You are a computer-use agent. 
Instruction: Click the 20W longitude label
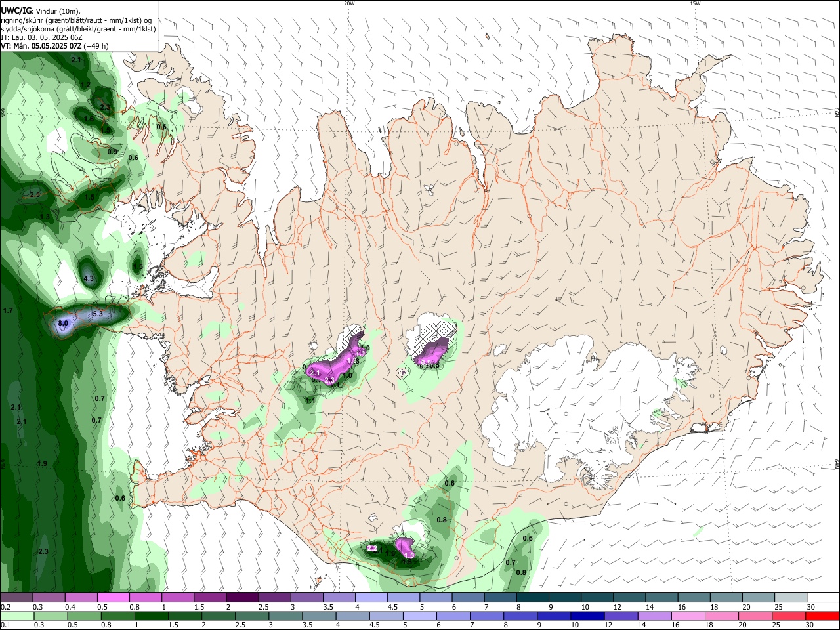point(349,3)
